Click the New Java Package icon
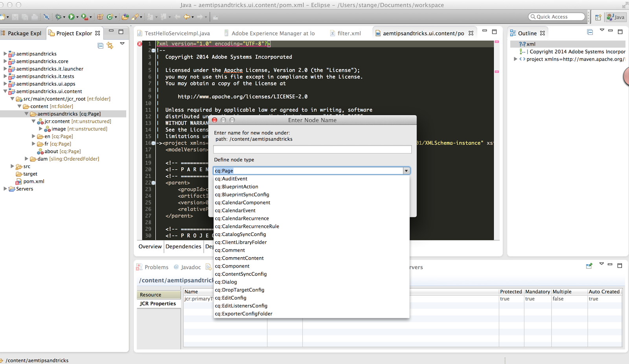Screen dimensions: 629x364 (x=100, y=17)
